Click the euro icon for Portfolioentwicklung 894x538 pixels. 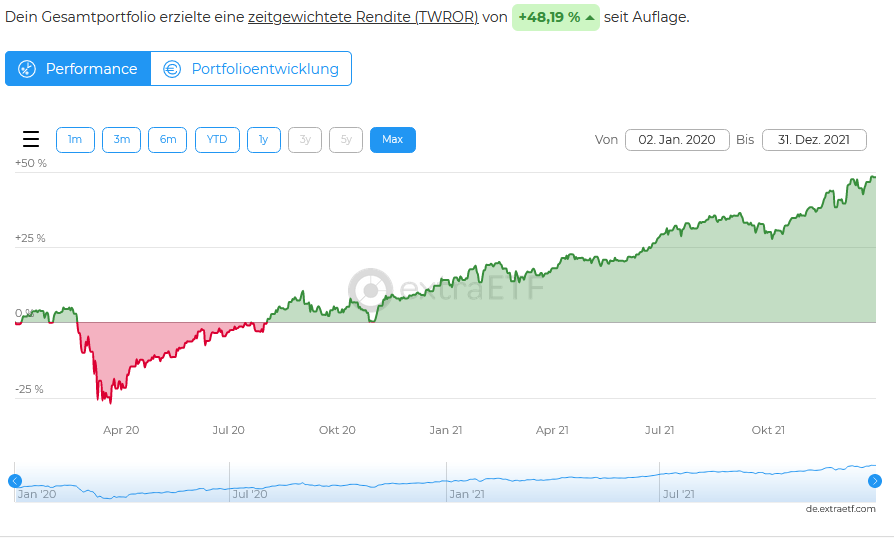pyautogui.click(x=172, y=69)
